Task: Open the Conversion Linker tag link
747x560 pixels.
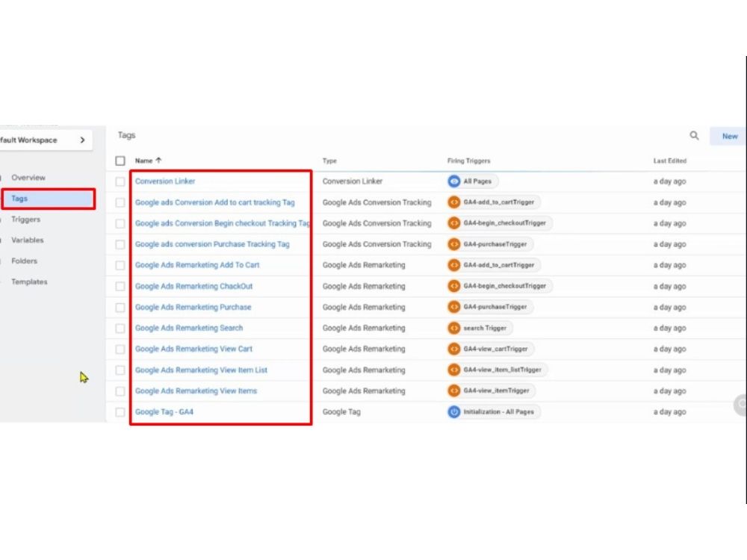Action: click(x=165, y=181)
